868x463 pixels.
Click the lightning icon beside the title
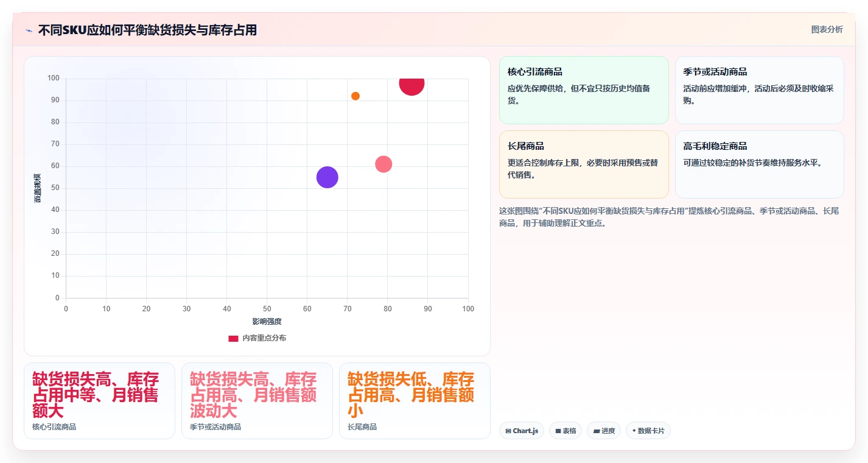click(x=29, y=30)
